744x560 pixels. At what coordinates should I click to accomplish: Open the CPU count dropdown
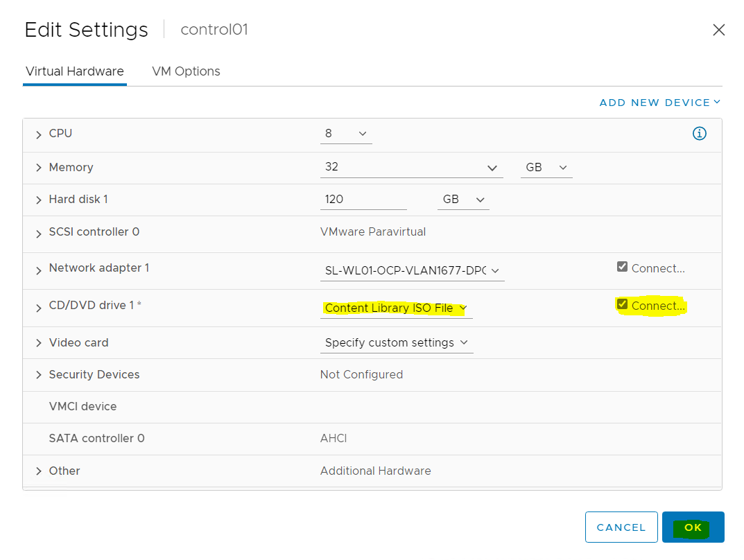coord(346,134)
